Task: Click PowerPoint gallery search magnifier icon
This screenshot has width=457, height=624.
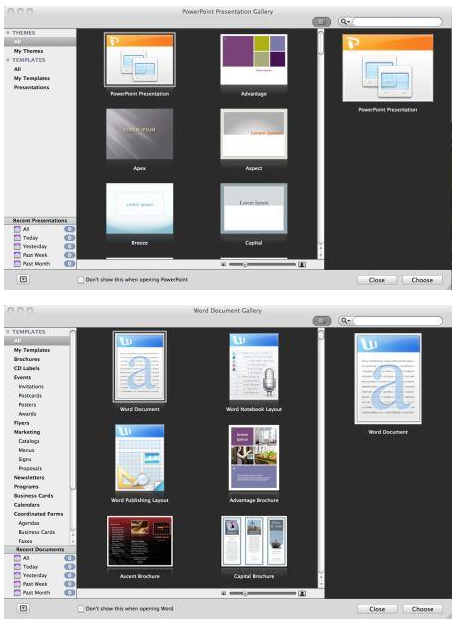Action: pos(344,21)
